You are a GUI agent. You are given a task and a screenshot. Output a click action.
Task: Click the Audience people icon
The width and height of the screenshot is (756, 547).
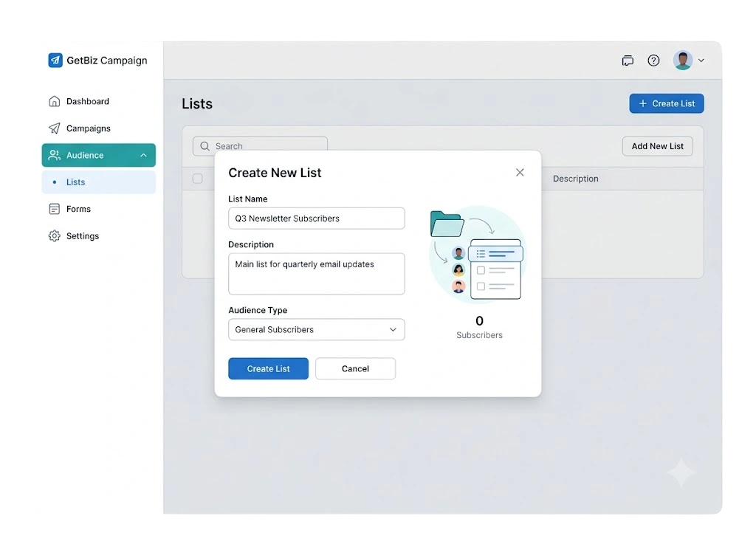click(x=55, y=155)
